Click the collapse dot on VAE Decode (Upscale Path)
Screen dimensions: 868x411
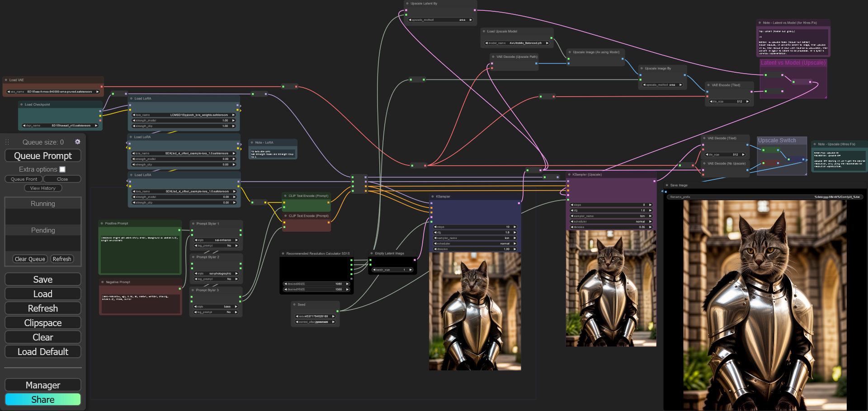point(493,56)
